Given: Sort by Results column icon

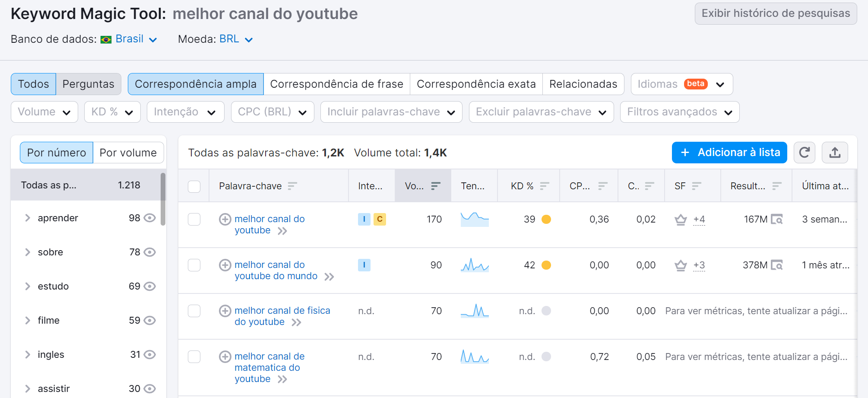Looking at the screenshot, I should (777, 186).
